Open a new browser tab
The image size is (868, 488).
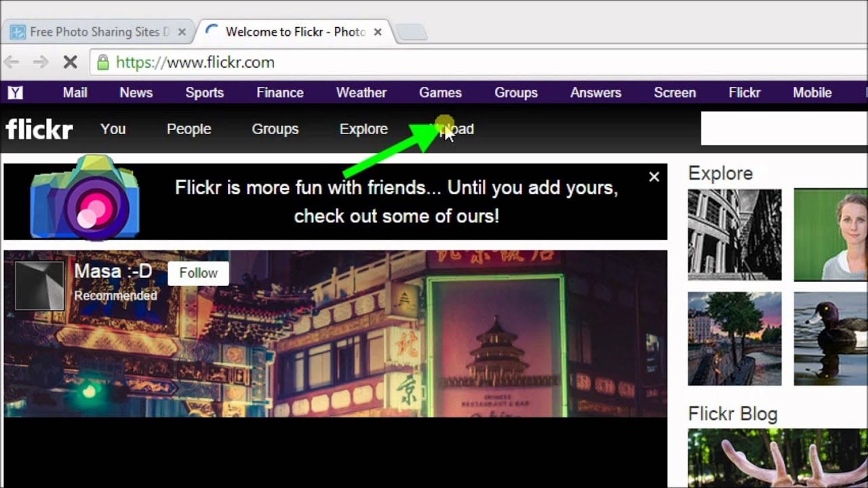point(411,32)
